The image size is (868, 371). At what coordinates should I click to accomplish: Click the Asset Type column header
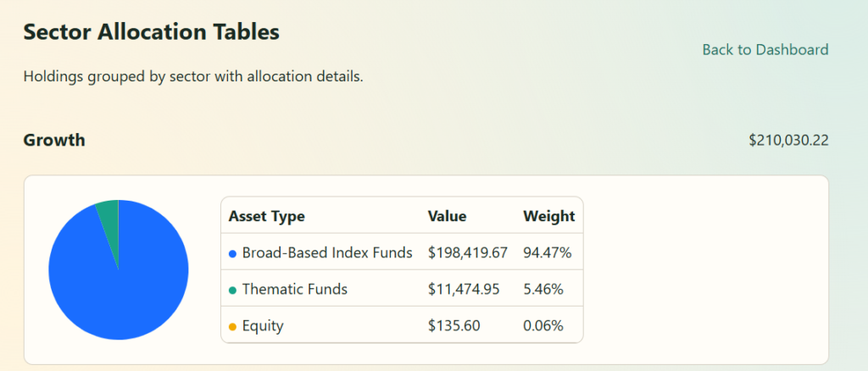(x=266, y=216)
